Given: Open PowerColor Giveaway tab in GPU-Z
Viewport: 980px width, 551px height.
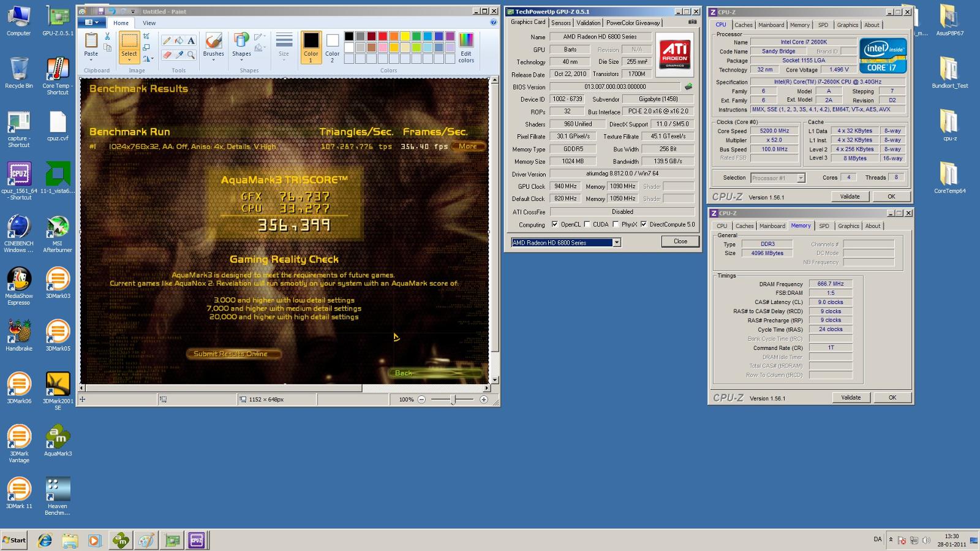Looking at the screenshot, I should (x=633, y=23).
